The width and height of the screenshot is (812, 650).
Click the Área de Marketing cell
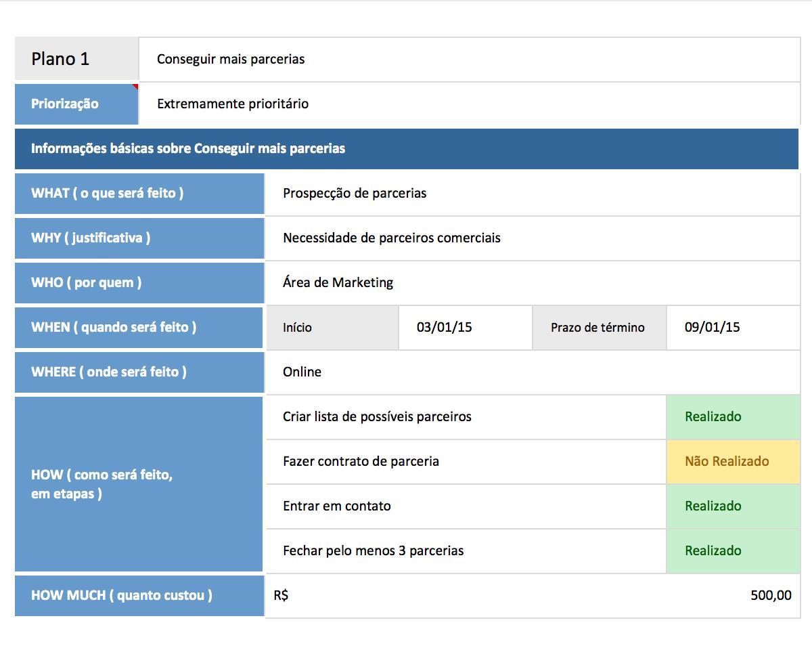[x=533, y=282]
